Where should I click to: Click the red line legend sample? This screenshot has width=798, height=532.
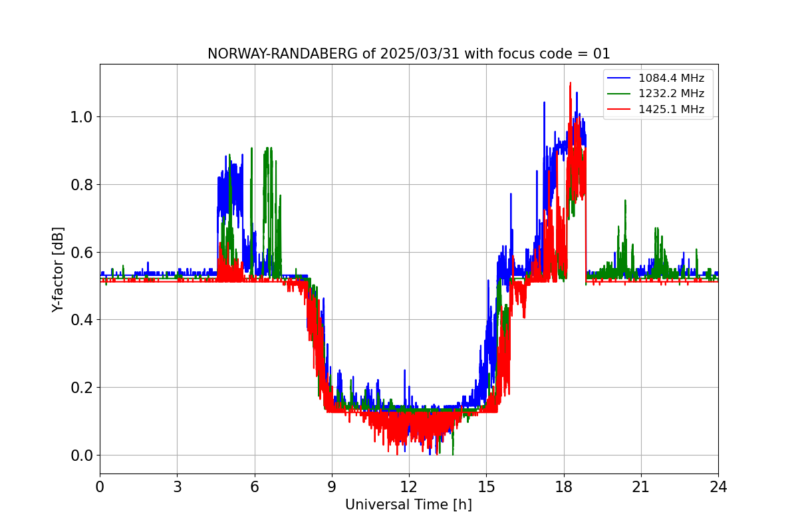pos(619,110)
